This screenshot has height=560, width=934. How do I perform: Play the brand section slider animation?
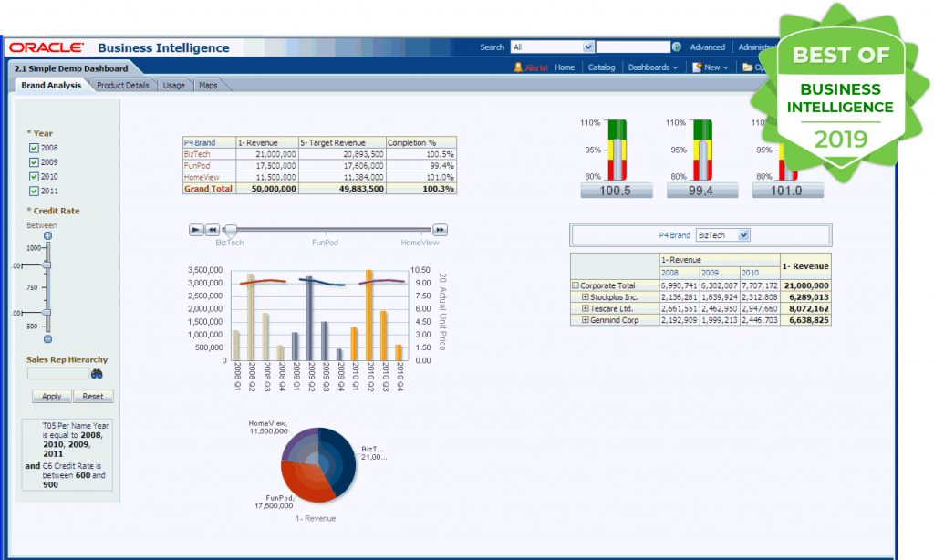[x=196, y=229]
